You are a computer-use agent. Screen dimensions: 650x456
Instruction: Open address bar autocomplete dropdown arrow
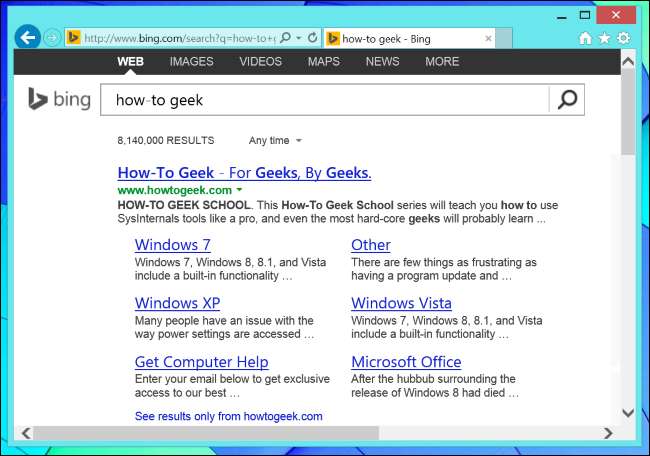point(298,38)
